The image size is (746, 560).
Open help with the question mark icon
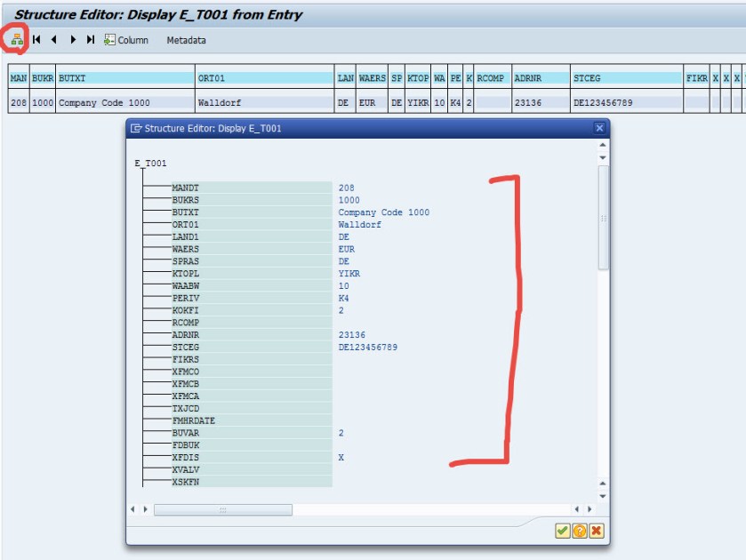[580, 531]
